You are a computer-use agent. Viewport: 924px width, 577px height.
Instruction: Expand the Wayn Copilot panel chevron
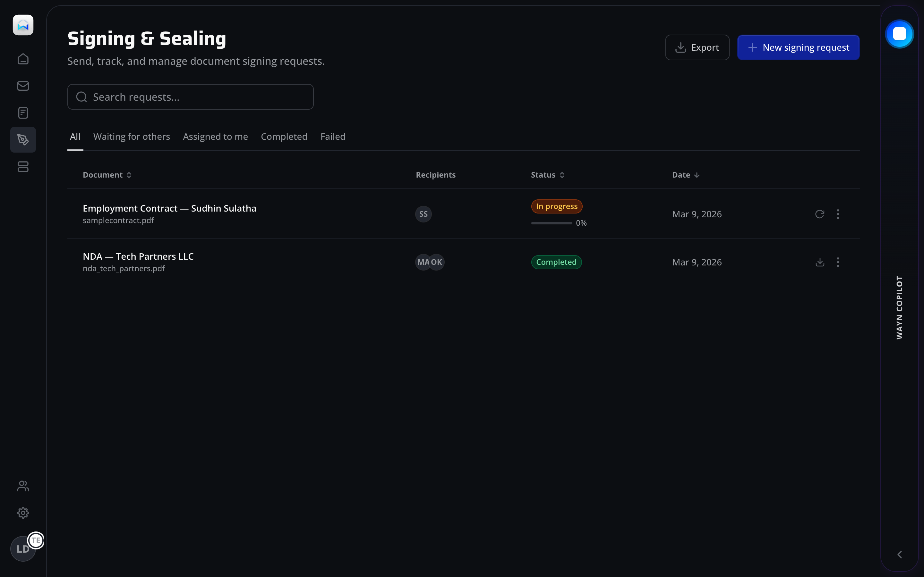[899, 555]
